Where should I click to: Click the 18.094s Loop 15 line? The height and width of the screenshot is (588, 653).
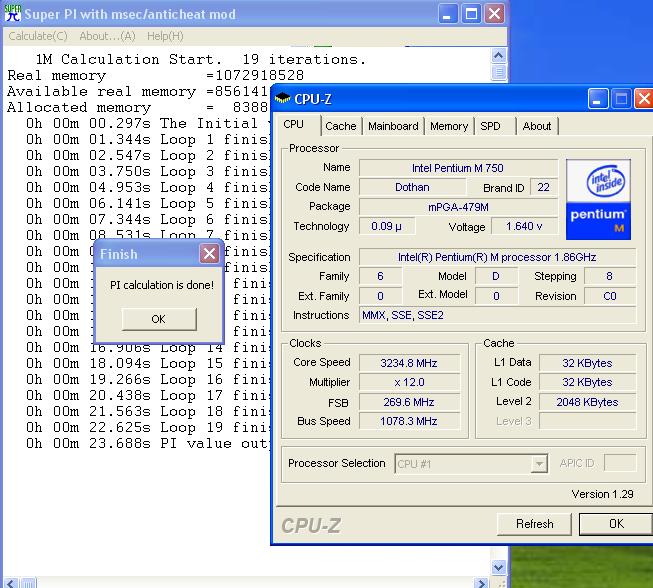point(147,364)
